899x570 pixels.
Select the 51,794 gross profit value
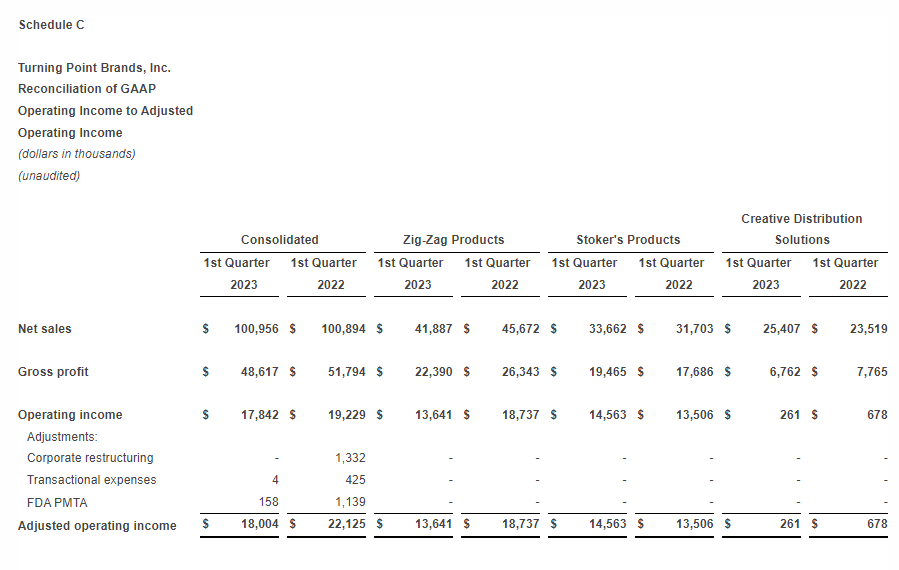(x=342, y=372)
